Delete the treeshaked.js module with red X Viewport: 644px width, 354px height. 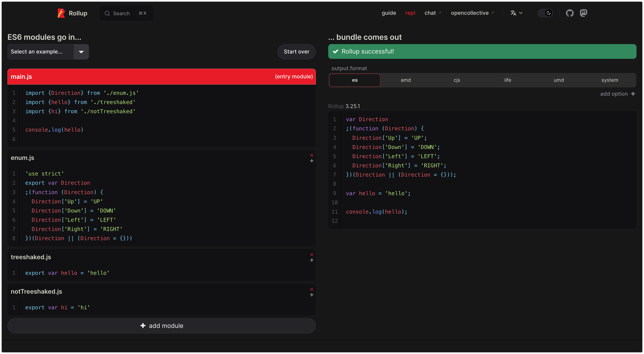pyautogui.click(x=311, y=255)
